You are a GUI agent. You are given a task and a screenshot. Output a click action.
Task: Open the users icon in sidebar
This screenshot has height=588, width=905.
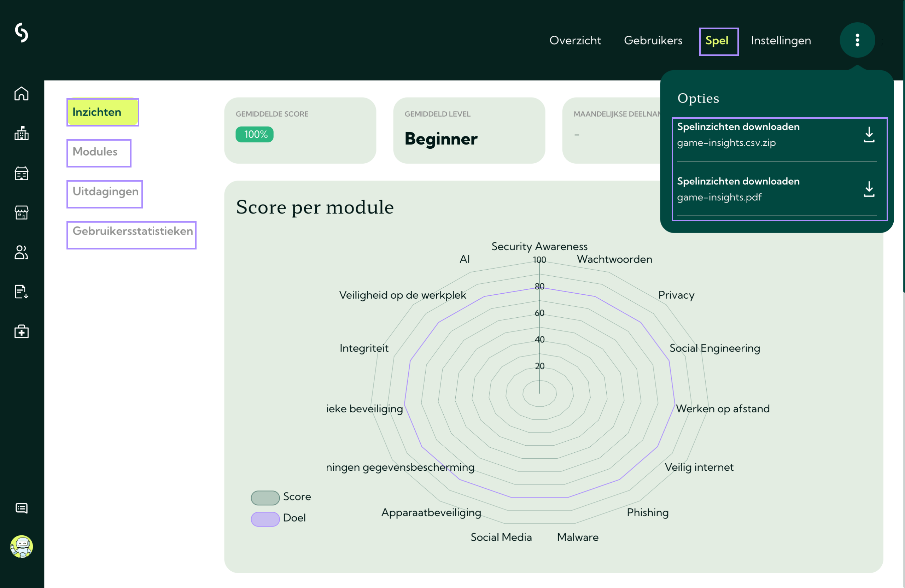coord(22,252)
